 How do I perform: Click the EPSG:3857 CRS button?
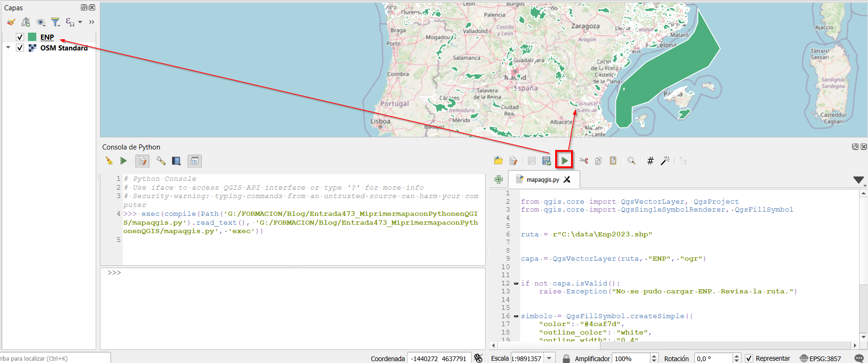click(x=820, y=358)
